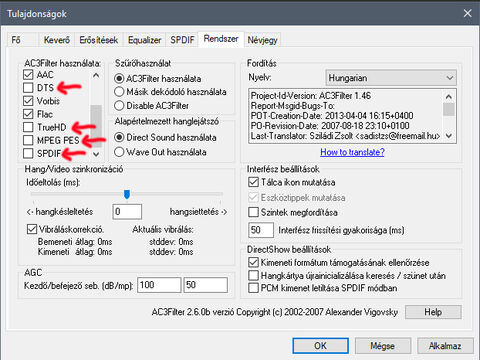
Task: Select the Rendszer tab
Action: [x=221, y=39]
